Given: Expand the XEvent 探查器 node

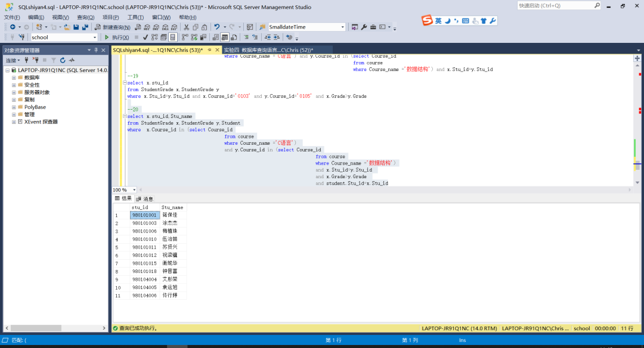Looking at the screenshot, I should [x=14, y=122].
